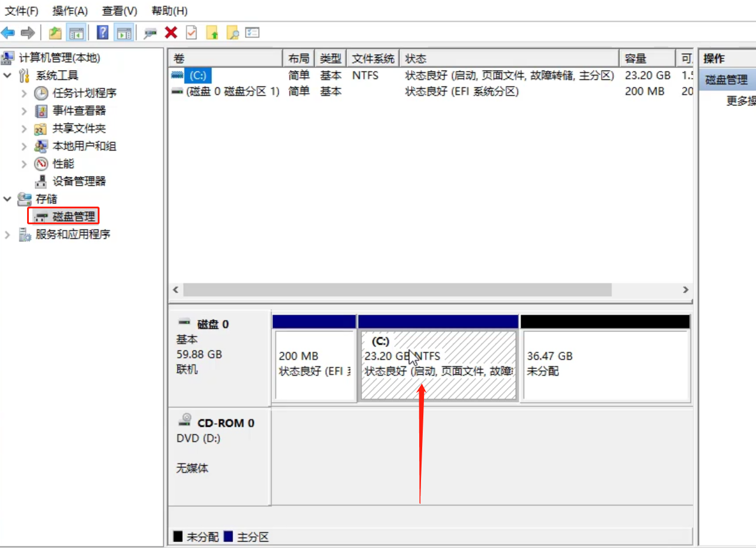Click the 200 MB capacity cell in list
Viewport: 756px width, 548px height.
pyautogui.click(x=645, y=92)
